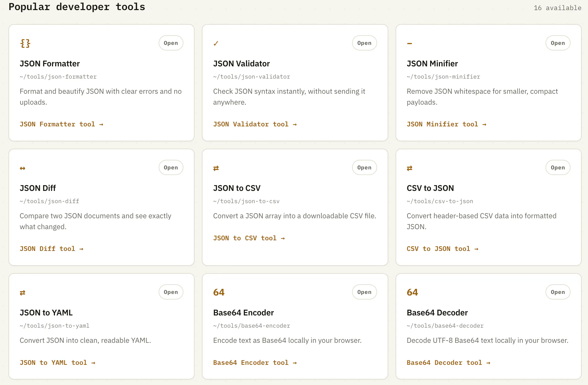Follow the "Base64 Encoder tool →" link
The height and width of the screenshot is (385, 588).
pos(255,363)
